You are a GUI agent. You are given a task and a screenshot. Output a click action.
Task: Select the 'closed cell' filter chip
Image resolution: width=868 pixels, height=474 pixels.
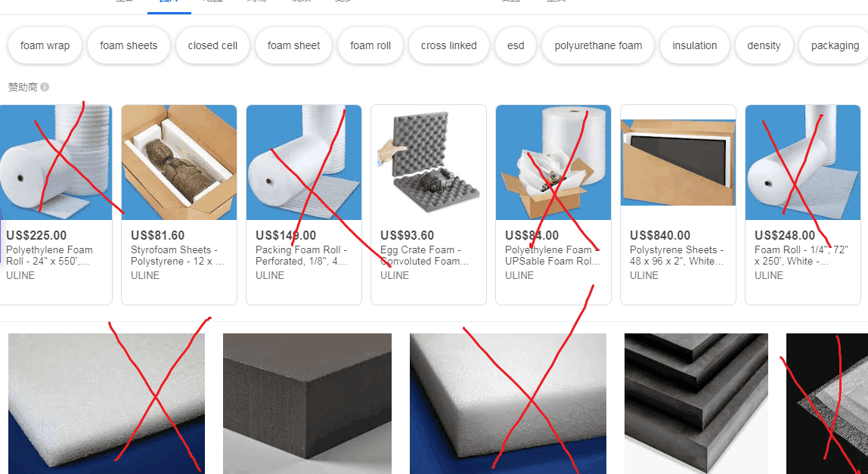click(212, 45)
